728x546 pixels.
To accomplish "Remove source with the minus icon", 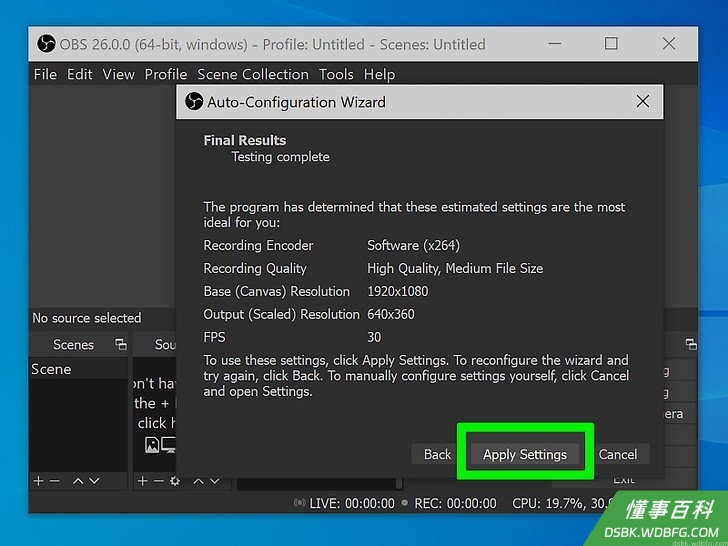I will tap(158, 481).
